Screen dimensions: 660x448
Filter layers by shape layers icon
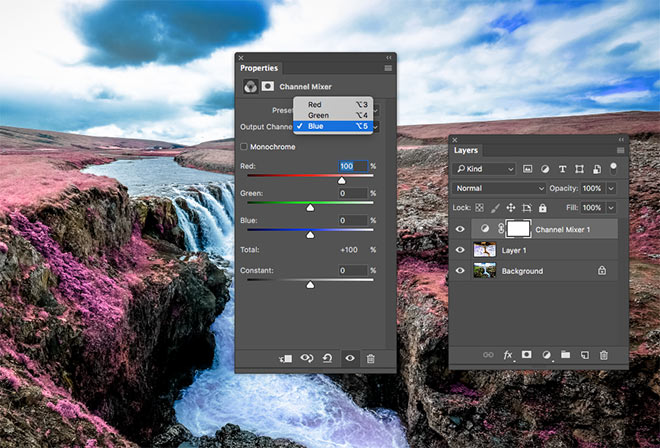[580, 169]
